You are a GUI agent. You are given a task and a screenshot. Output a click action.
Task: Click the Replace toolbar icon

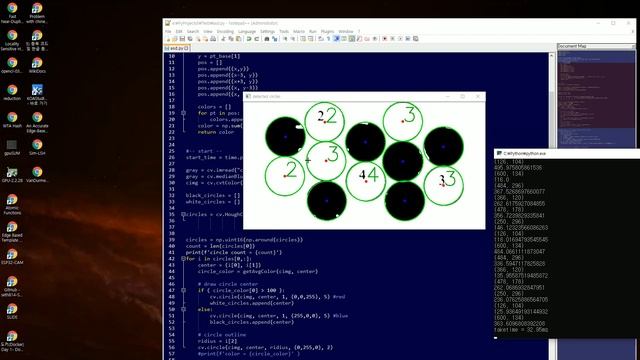click(275, 39)
